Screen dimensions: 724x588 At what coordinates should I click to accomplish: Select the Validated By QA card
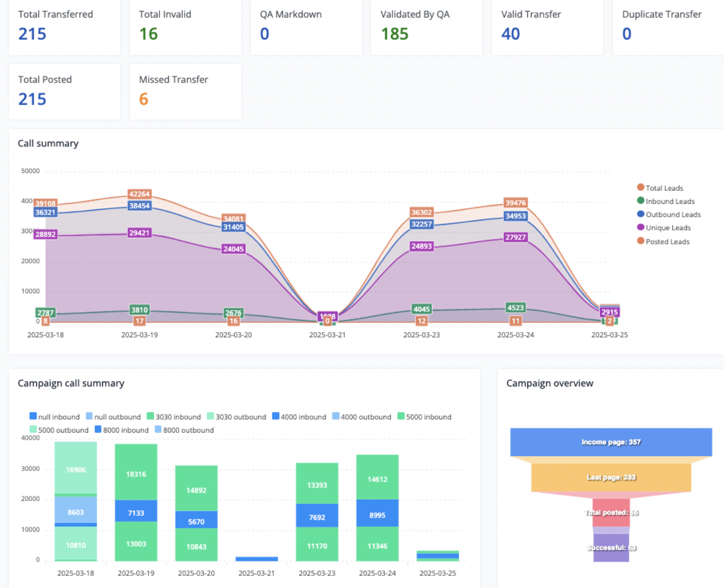click(427, 27)
